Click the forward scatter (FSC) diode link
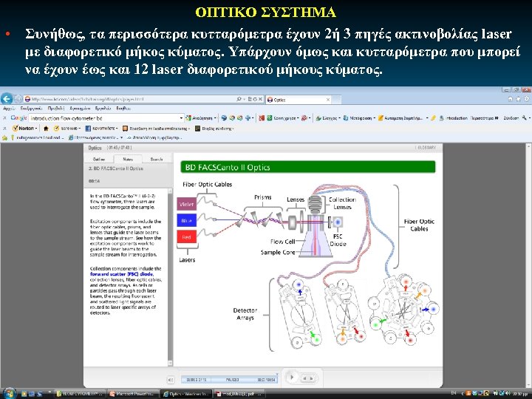 [x=122, y=274]
